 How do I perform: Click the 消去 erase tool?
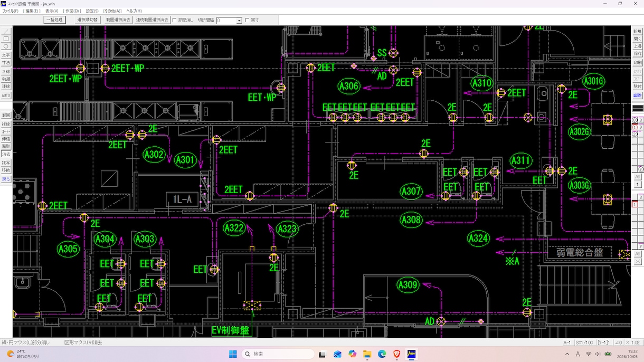pyautogui.click(x=6, y=154)
